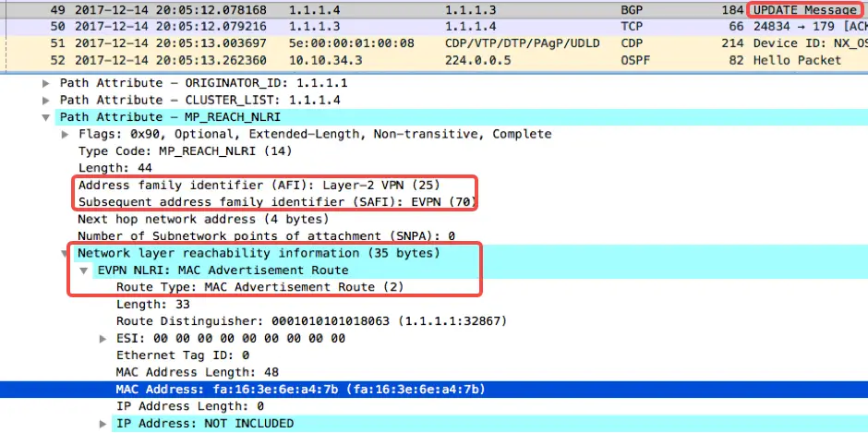Select Route Type: MAC Advertisement Route (2)

click(x=260, y=287)
